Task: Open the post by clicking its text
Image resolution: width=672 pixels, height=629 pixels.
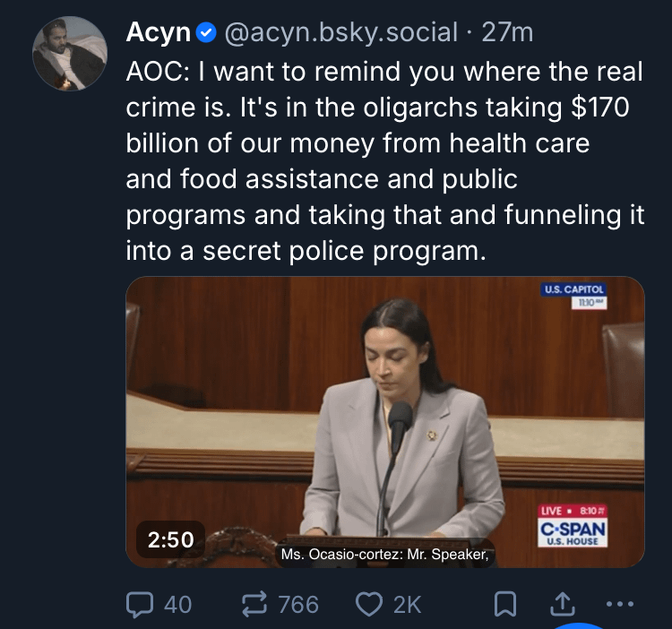Action: (376, 161)
